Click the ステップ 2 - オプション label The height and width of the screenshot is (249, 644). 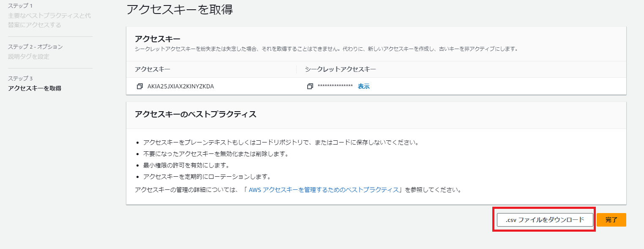pos(35,47)
